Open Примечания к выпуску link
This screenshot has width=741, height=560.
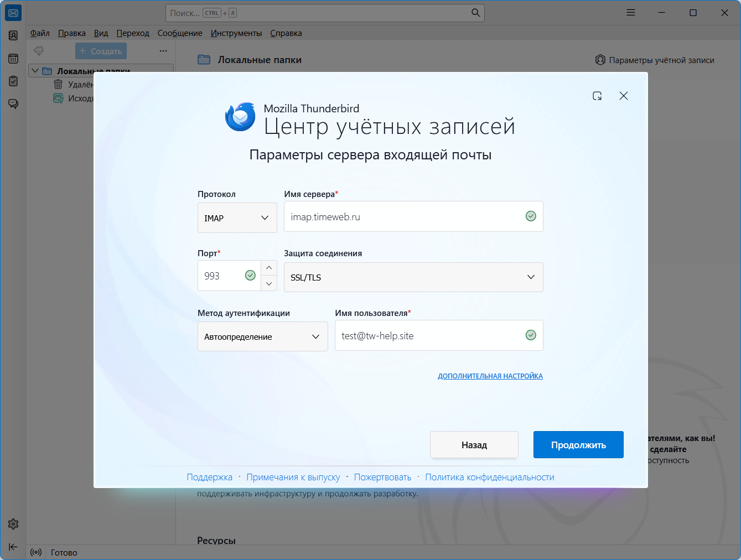click(x=293, y=477)
